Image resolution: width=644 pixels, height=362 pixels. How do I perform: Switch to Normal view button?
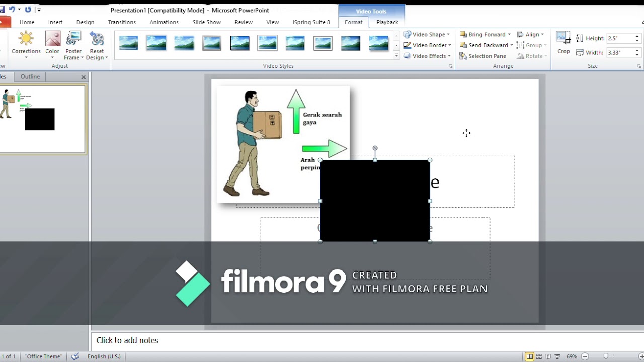click(x=529, y=356)
